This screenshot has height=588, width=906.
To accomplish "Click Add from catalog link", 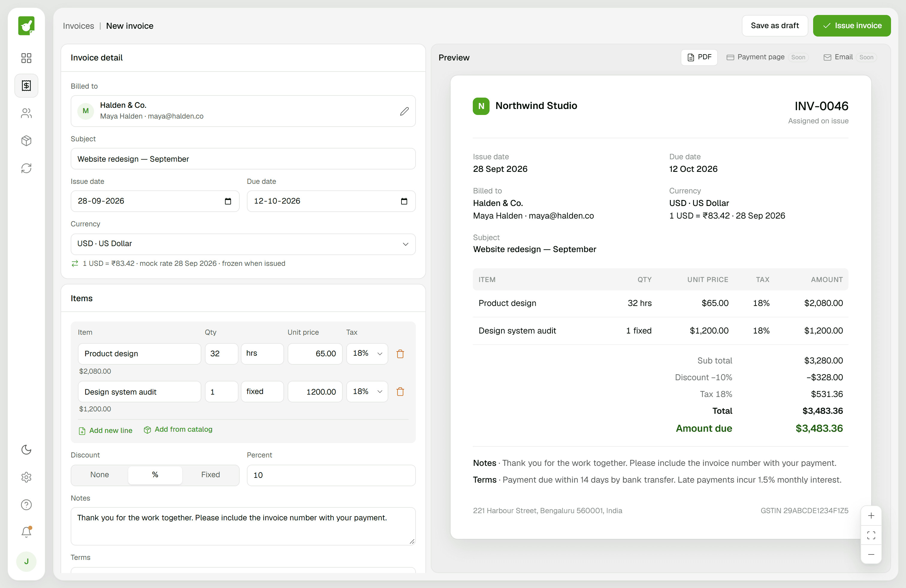I will coord(178,429).
